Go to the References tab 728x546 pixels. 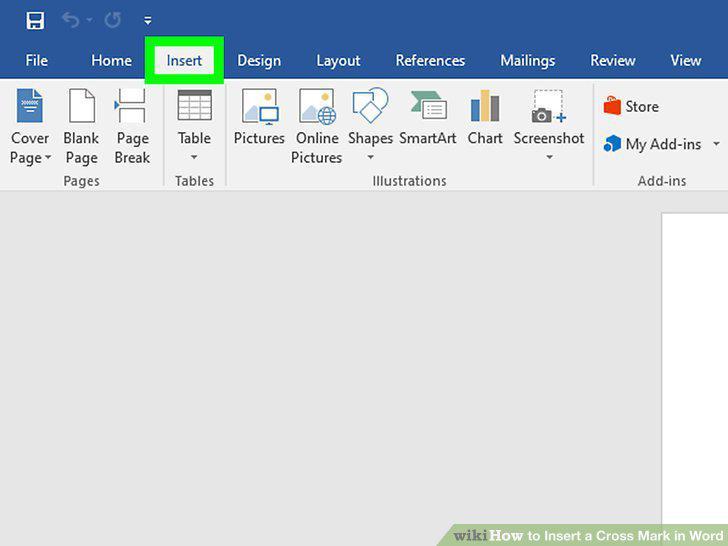click(430, 60)
